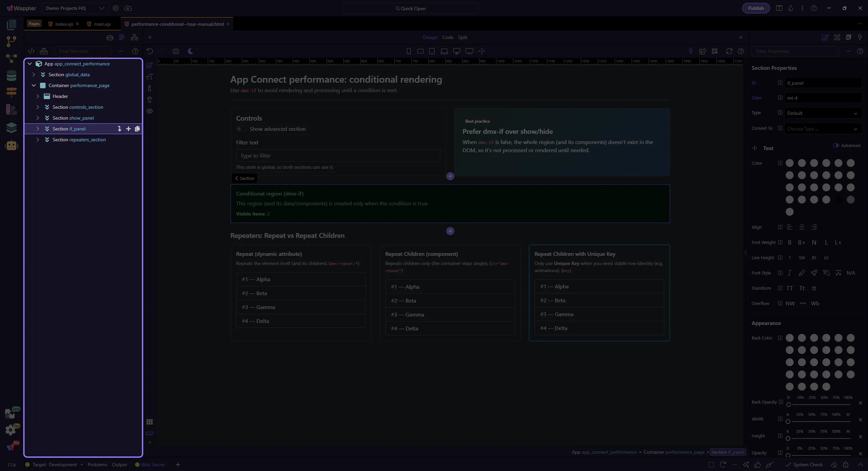
Task: Open the Database manager in left sidebar
Action: point(11,76)
